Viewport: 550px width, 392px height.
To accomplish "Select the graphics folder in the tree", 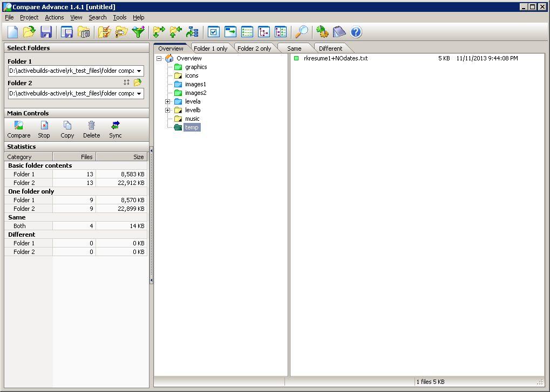I will click(196, 67).
